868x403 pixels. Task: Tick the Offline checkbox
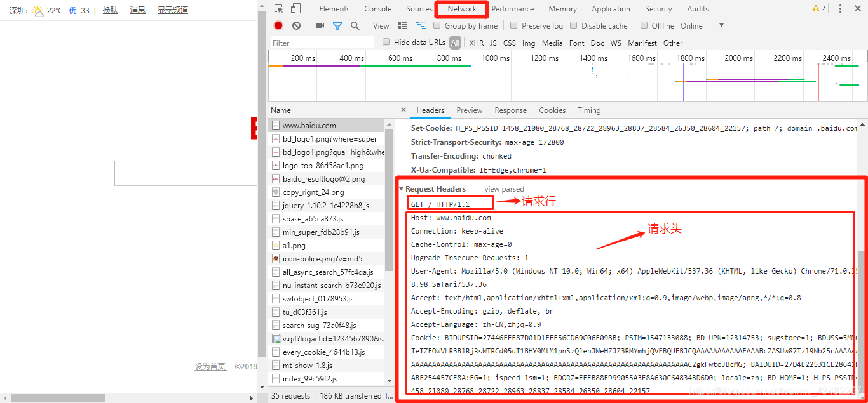tap(644, 26)
